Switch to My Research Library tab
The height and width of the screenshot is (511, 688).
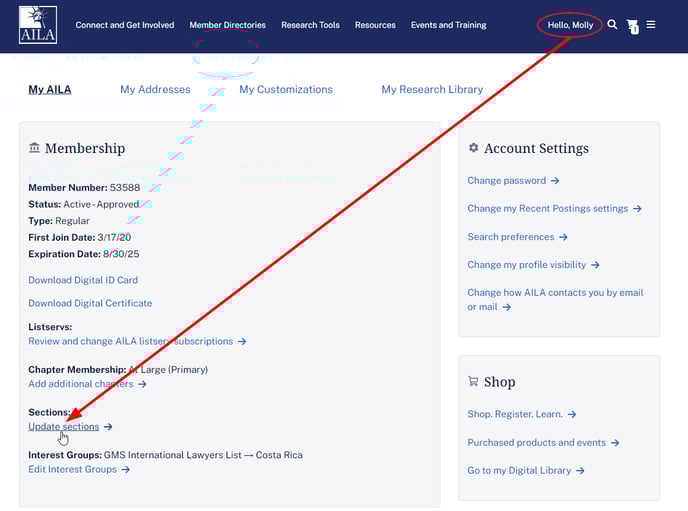click(432, 89)
